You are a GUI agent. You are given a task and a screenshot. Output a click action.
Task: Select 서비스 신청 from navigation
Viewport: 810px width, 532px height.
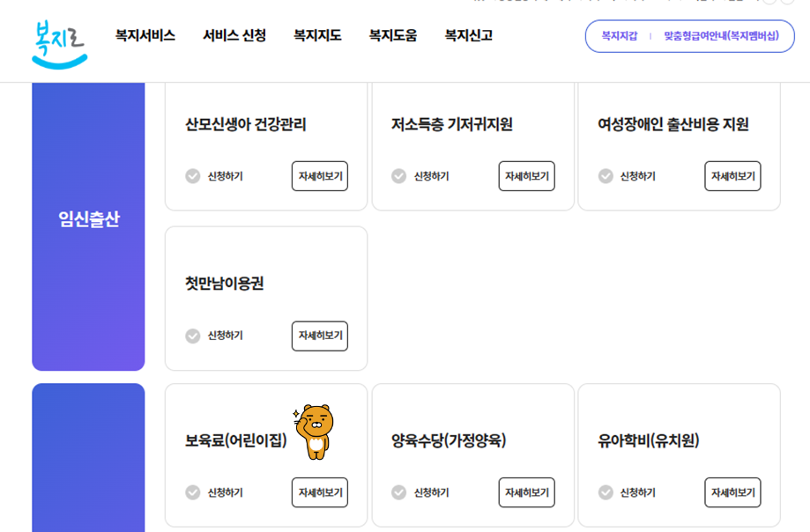click(x=233, y=36)
